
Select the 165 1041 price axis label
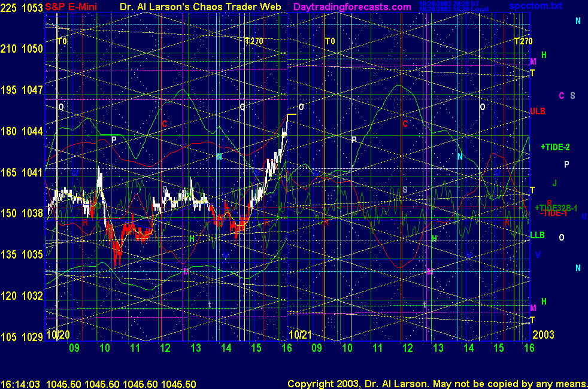pyautogui.click(x=22, y=172)
